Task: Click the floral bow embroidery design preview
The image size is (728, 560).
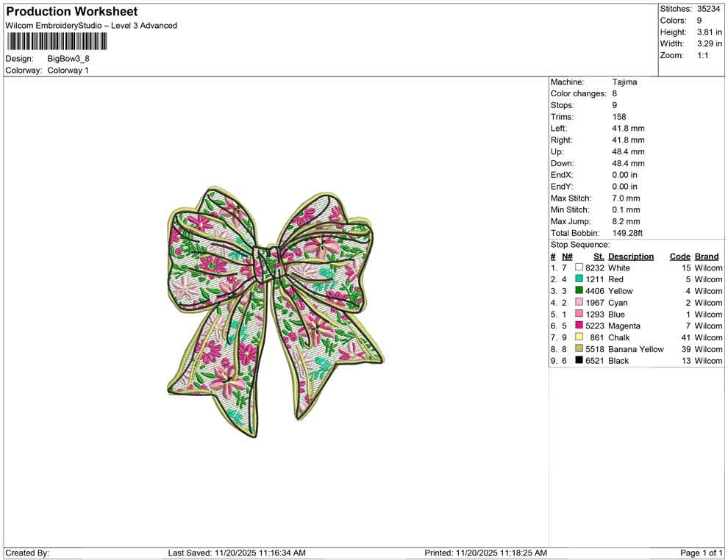Action: click(x=276, y=309)
